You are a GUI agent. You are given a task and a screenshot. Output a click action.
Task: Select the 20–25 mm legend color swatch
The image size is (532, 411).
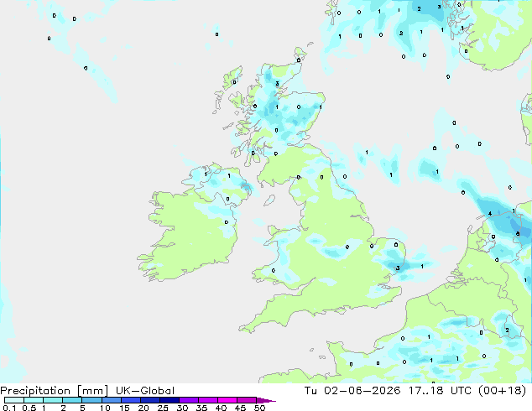coord(149,400)
